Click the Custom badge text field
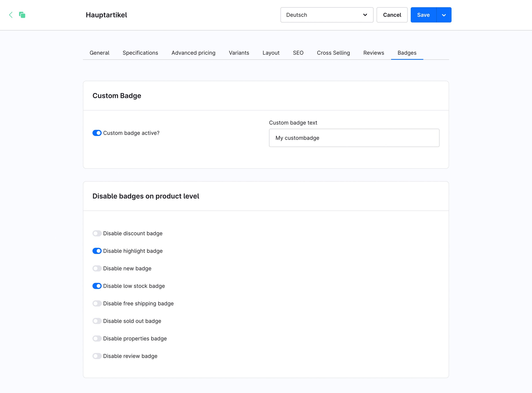532x393 pixels. (354, 138)
